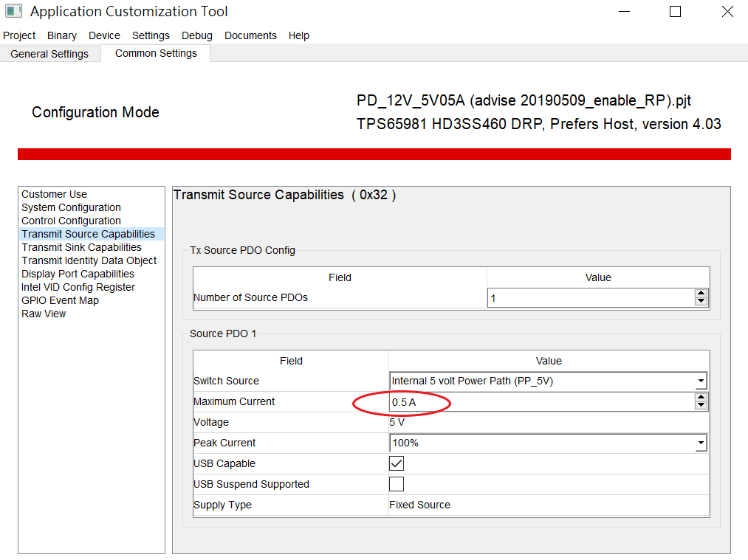Viewport: 748px width, 560px height.
Task: Select GPIO Event Map entry
Action: pos(60,301)
